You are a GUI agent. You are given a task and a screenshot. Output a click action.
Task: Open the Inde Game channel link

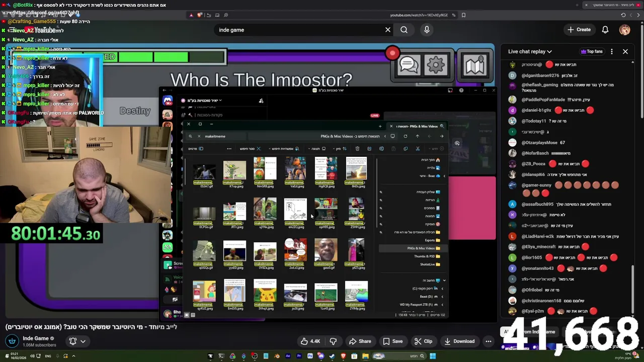click(x=36, y=338)
